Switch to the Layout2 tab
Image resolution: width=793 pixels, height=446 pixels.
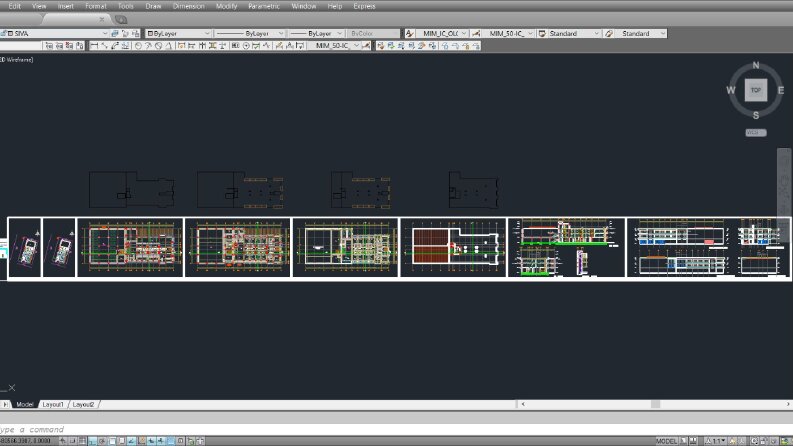(83, 405)
